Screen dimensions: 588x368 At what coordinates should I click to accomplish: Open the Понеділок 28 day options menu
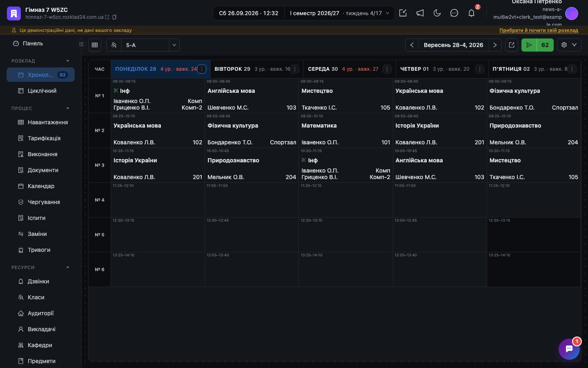(x=202, y=69)
